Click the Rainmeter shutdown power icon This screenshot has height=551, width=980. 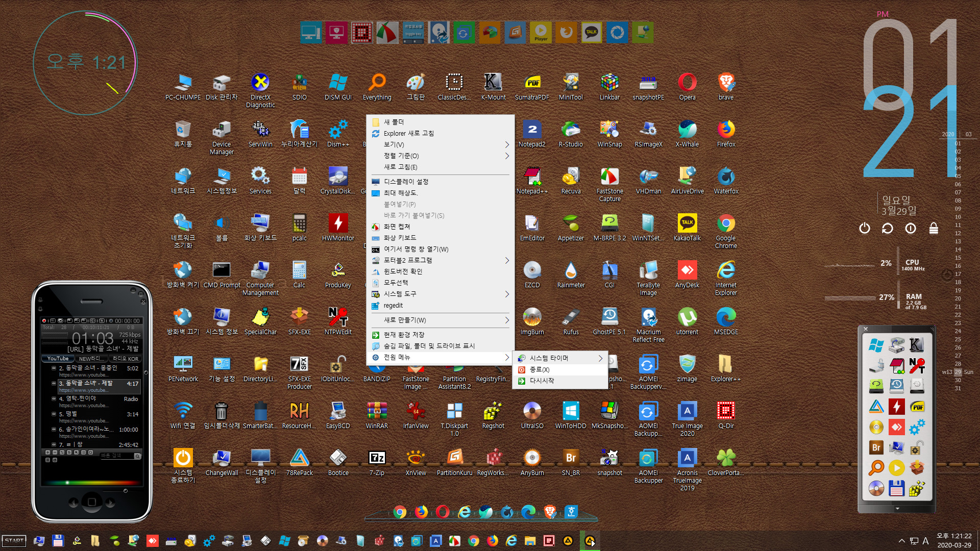(x=864, y=228)
